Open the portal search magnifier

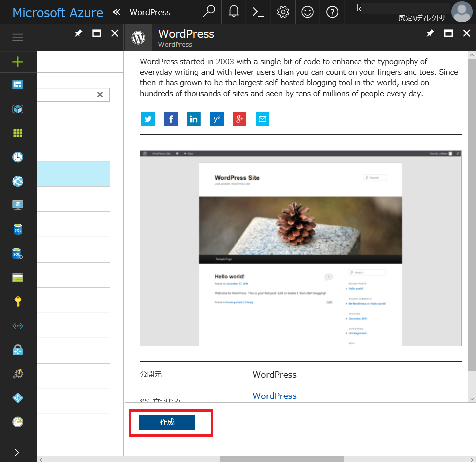point(209,12)
